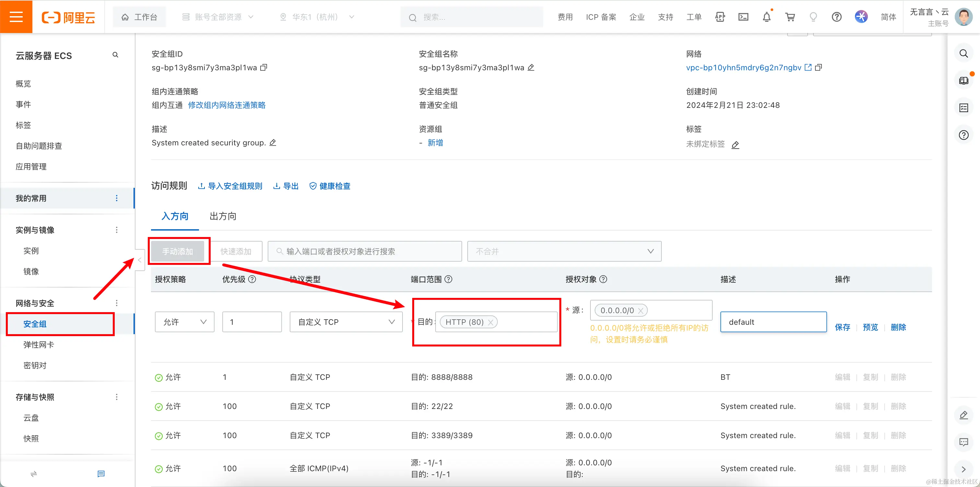Collapse the left sidebar panel handle

pyautogui.click(x=140, y=260)
